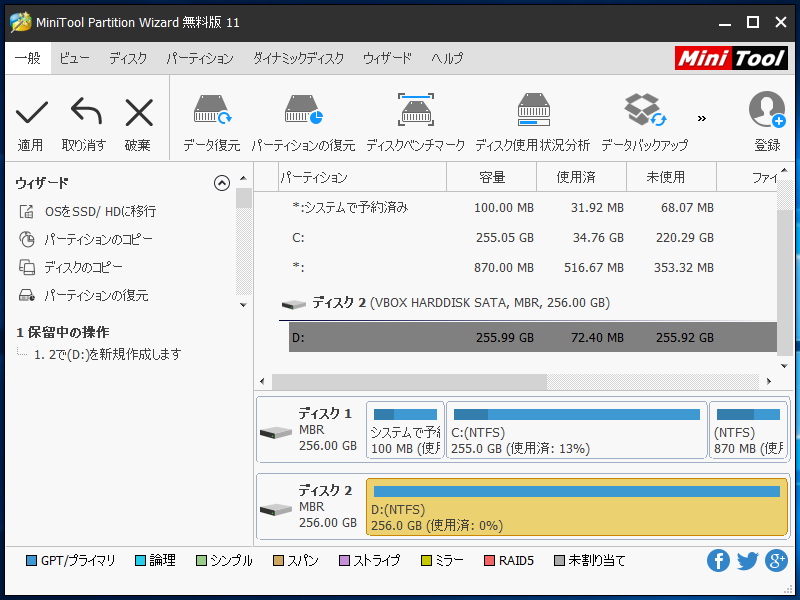Open the Twitter share icon
800x600 pixels.
point(747,561)
